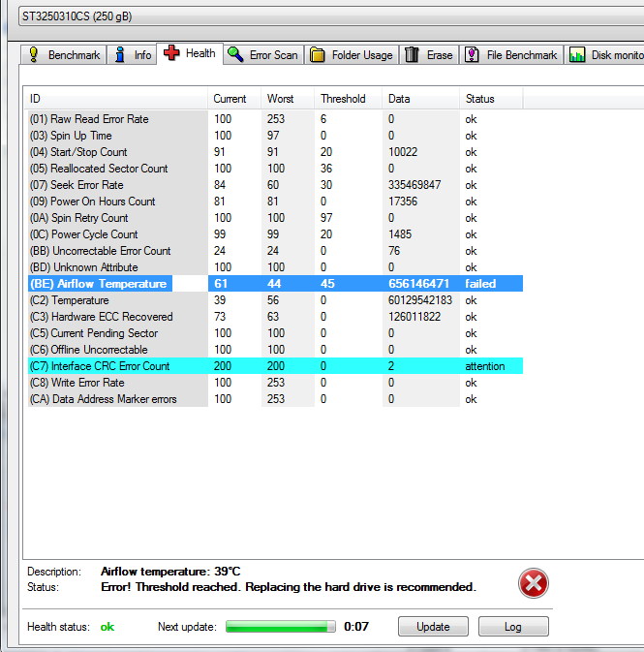Click the blue Info icon
This screenshot has height=652, width=644.
click(120, 55)
